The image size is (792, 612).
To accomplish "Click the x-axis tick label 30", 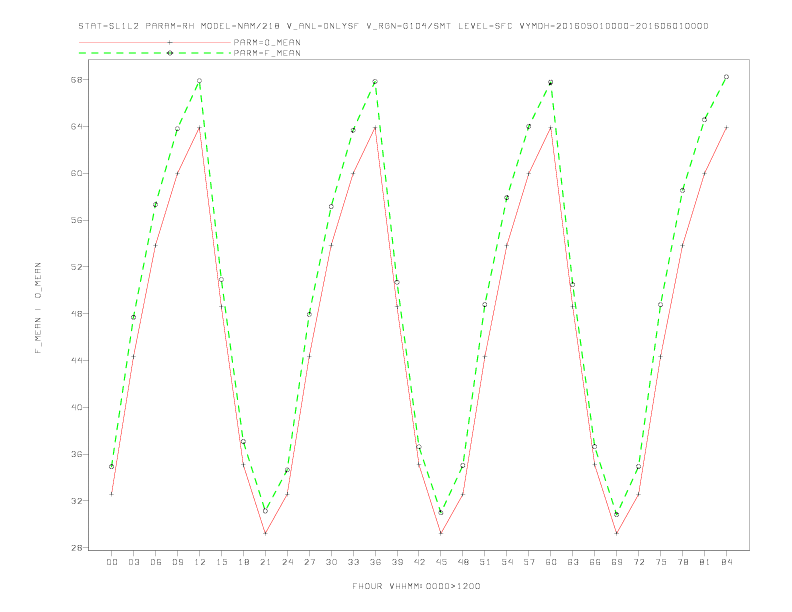I will [331, 562].
